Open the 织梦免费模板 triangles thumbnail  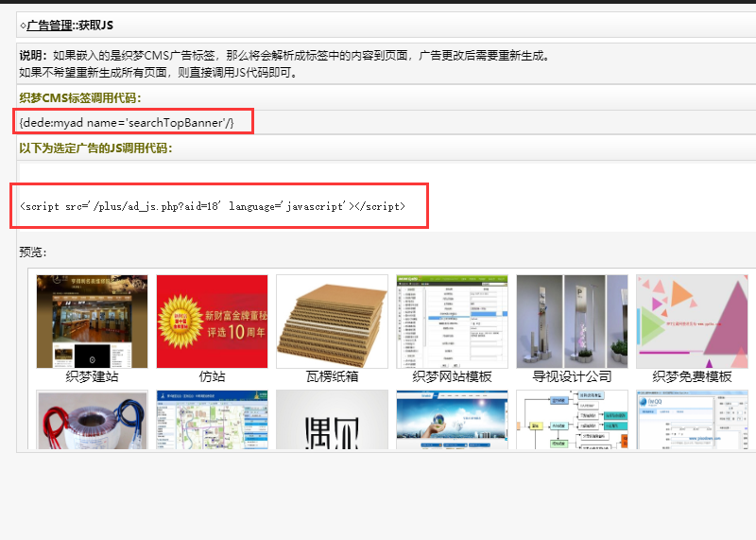click(x=693, y=322)
